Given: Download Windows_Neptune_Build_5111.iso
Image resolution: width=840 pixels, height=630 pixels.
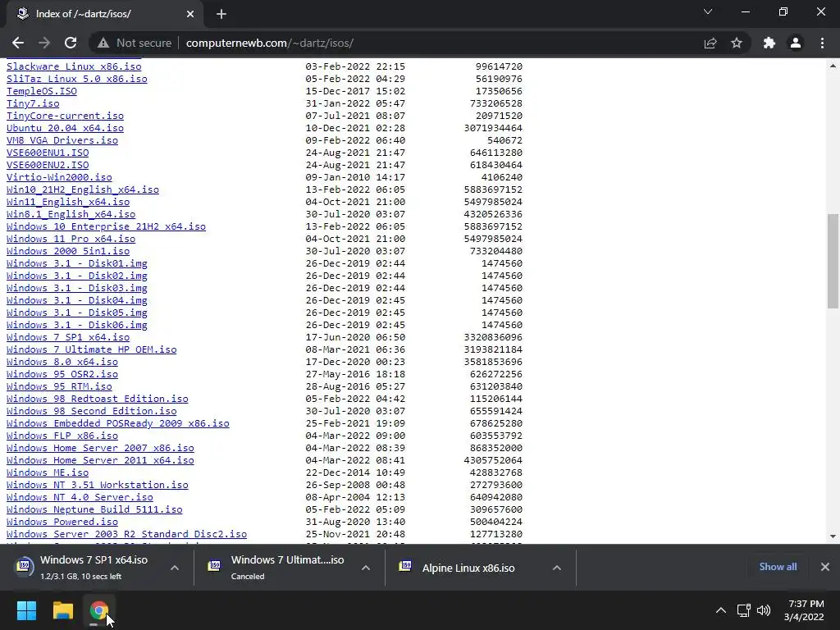Looking at the screenshot, I should (x=94, y=510).
